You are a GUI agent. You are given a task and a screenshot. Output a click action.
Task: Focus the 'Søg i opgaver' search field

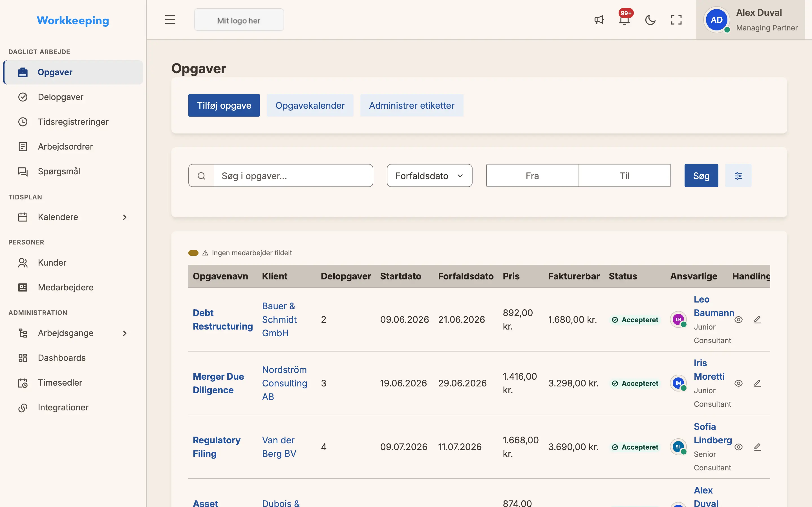click(293, 176)
